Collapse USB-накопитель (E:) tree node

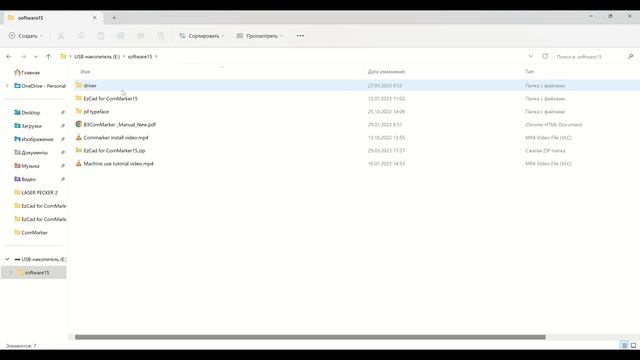7,259
